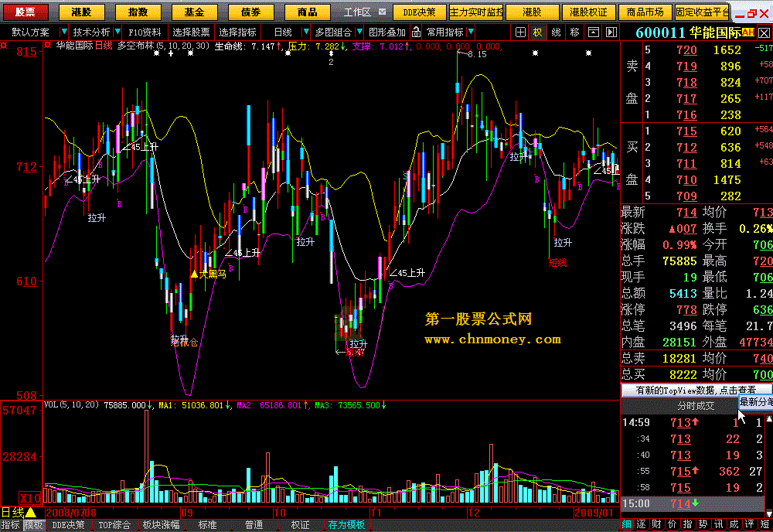Viewport: 773px width, 532px height.
Task: Click the buy-1 price 715
Action: [686, 131]
